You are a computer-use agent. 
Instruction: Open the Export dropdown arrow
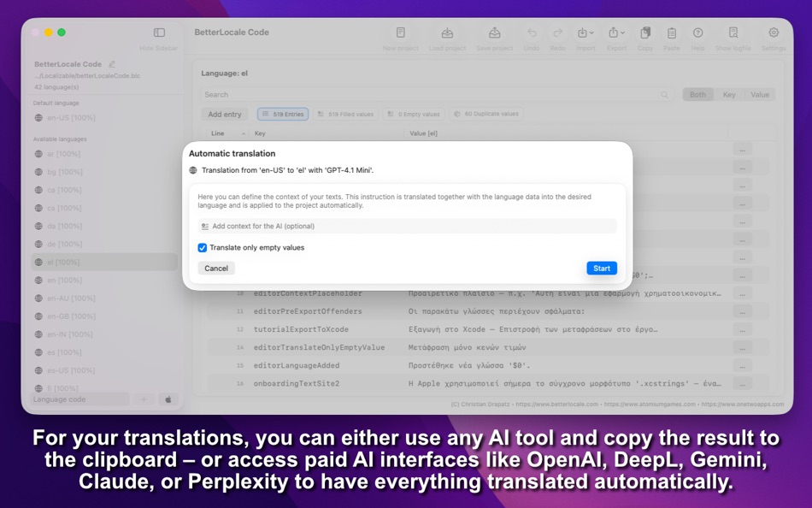622,32
